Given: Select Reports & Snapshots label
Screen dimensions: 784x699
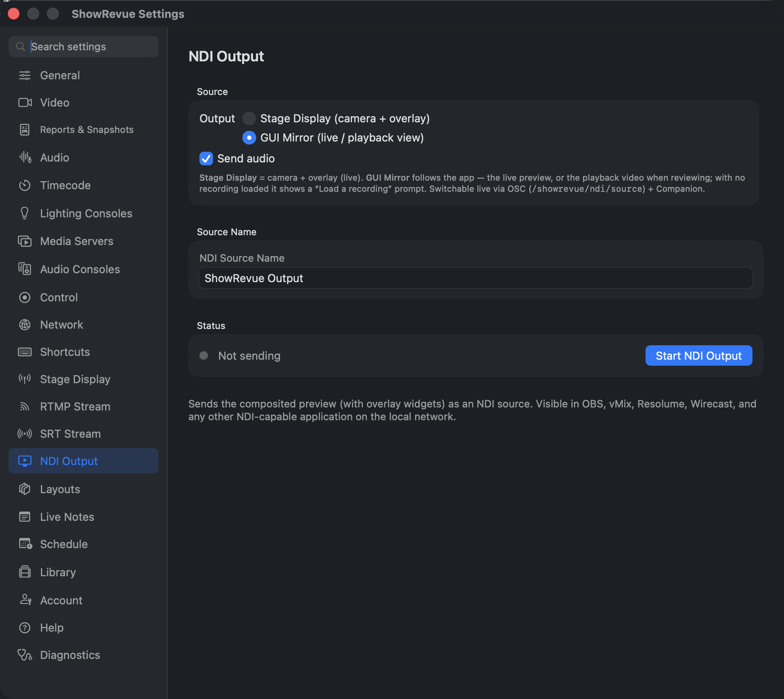Looking at the screenshot, I should point(87,130).
